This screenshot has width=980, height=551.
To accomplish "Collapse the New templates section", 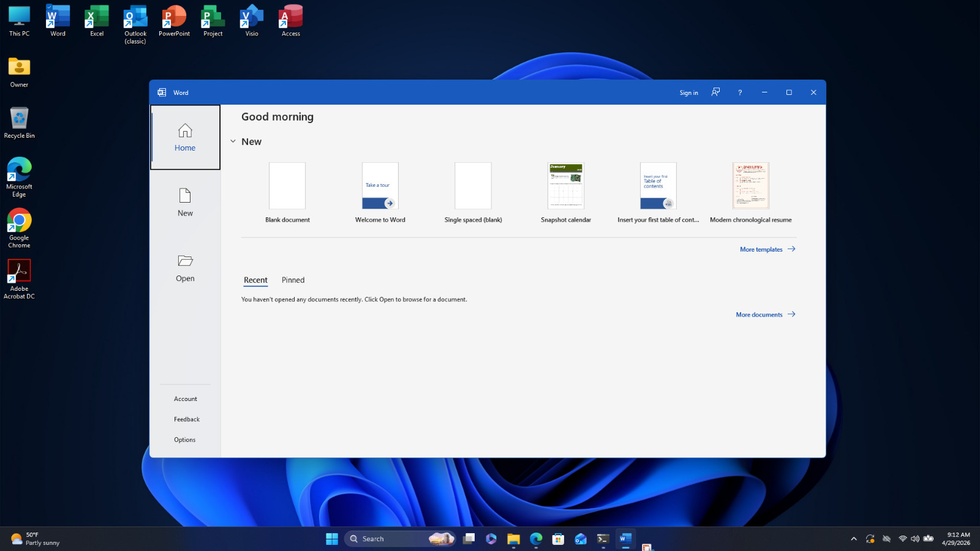I will [233, 141].
